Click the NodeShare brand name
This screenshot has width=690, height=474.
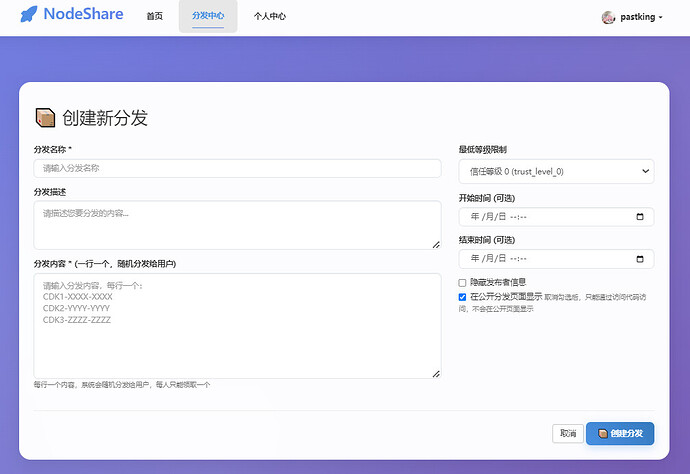click(x=83, y=14)
